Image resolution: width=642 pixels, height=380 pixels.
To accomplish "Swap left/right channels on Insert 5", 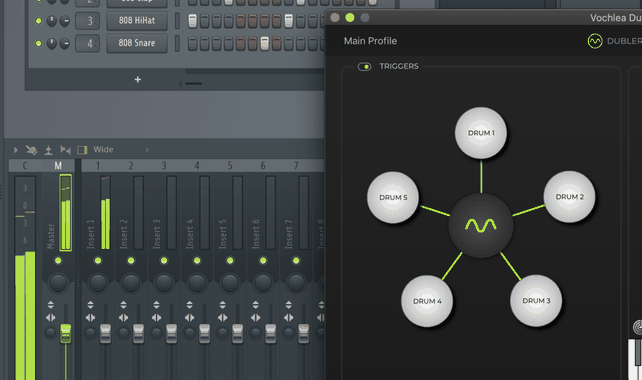I will click(x=223, y=317).
